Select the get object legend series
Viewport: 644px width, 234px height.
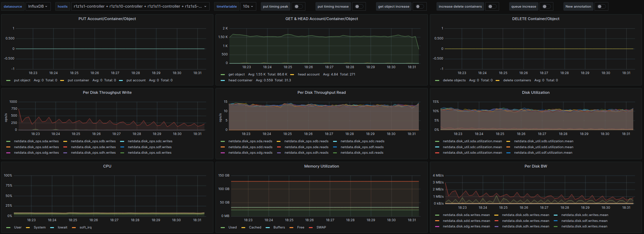point(236,74)
